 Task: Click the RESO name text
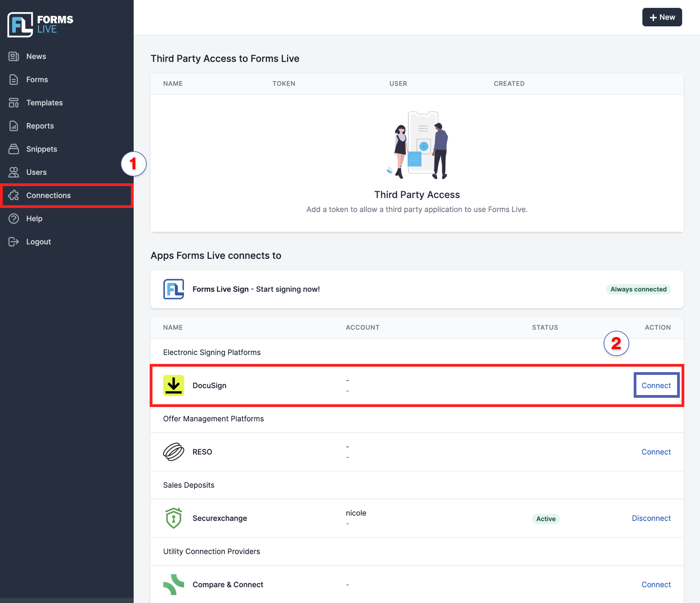click(x=202, y=452)
